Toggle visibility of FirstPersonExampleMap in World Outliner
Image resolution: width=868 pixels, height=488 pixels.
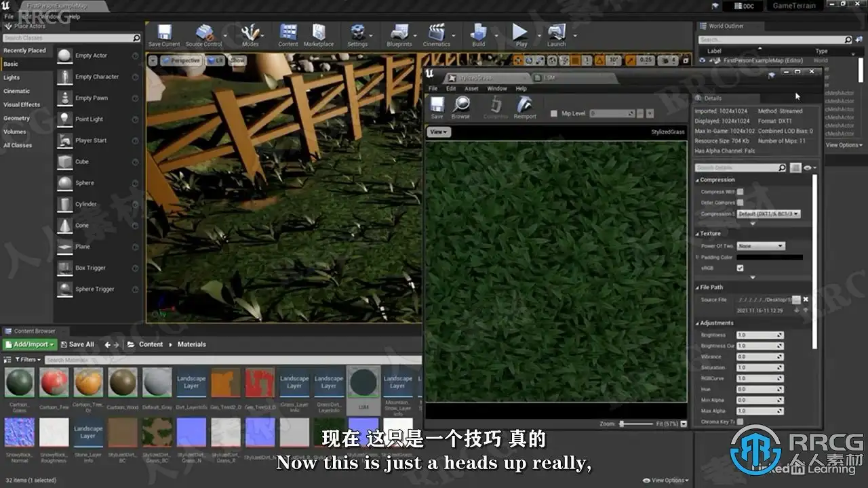tap(702, 60)
